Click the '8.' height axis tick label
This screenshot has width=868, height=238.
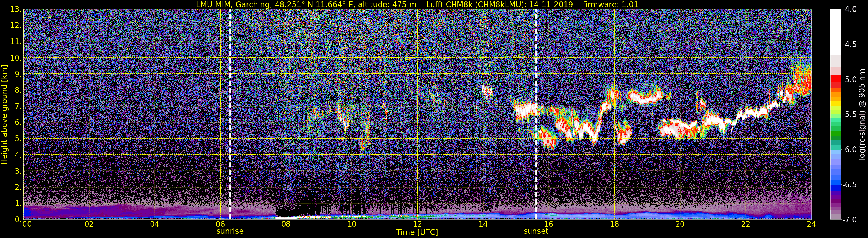(x=18, y=90)
